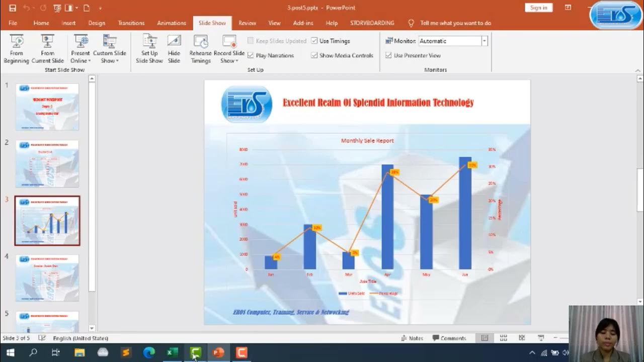Click the Save icon in quick access toolbar
The image size is (644, 362).
(x=13, y=8)
